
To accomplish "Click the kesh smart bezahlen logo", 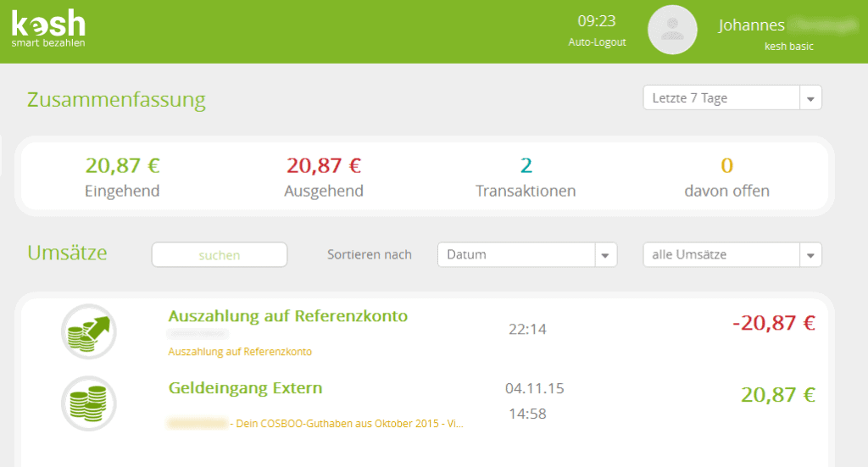I will (48, 29).
